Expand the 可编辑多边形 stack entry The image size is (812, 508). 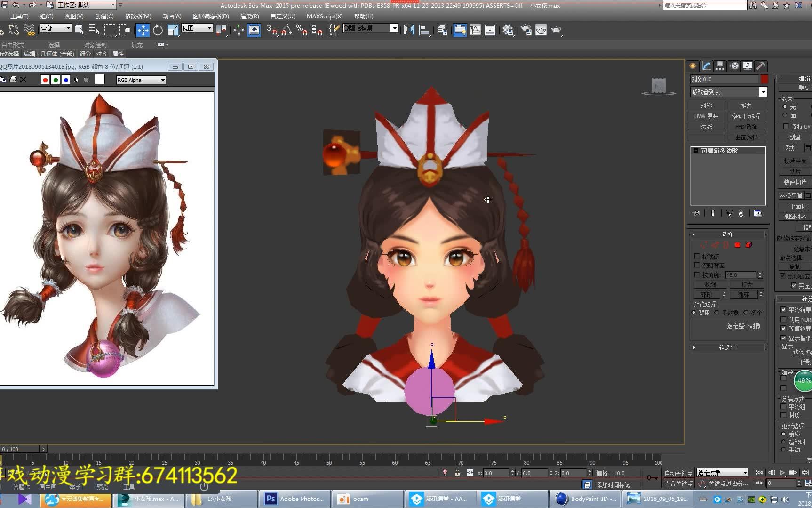point(696,151)
